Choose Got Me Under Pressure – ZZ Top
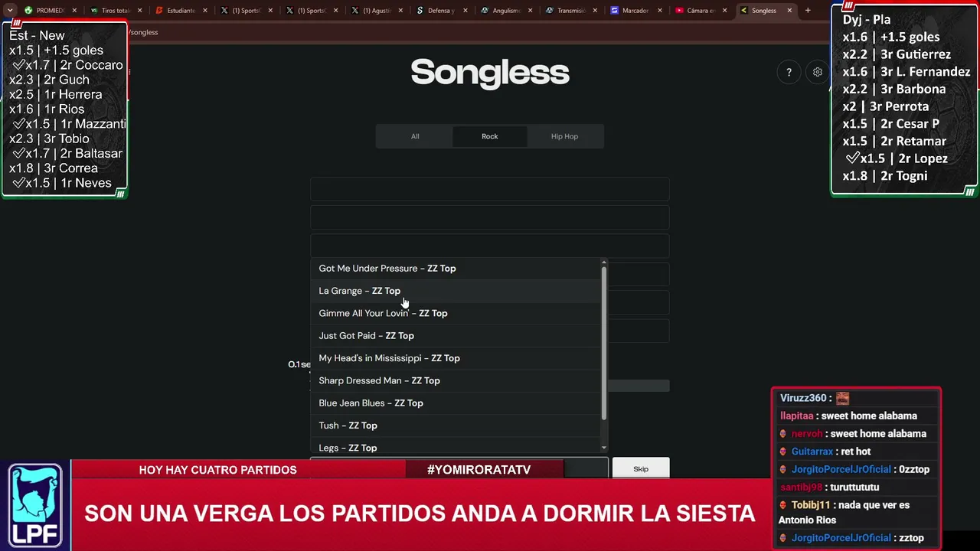The image size is (980, 551). [456, 269]
